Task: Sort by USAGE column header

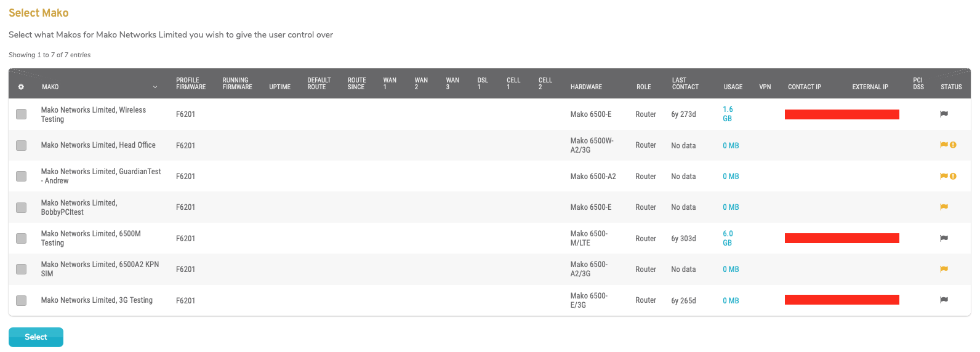Action: click(733, 87)
